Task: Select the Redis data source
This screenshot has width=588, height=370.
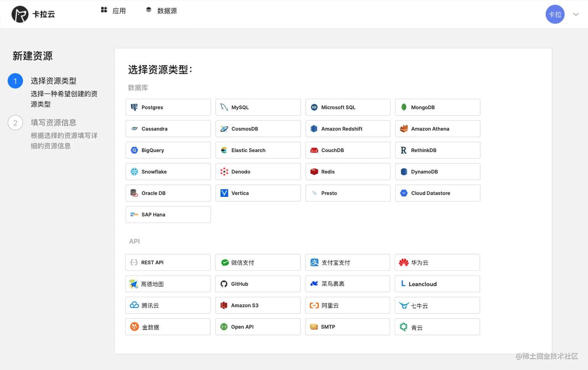Action: (347, 172)
